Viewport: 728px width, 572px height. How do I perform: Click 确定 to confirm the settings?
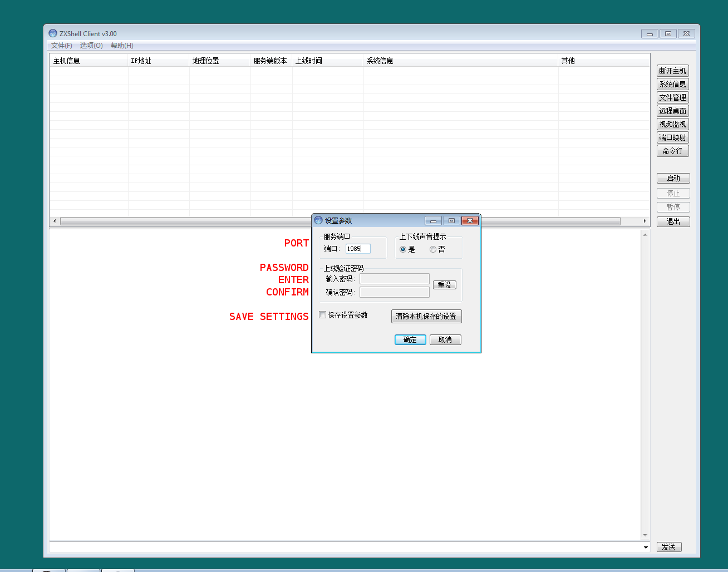[x=410, y=339]
